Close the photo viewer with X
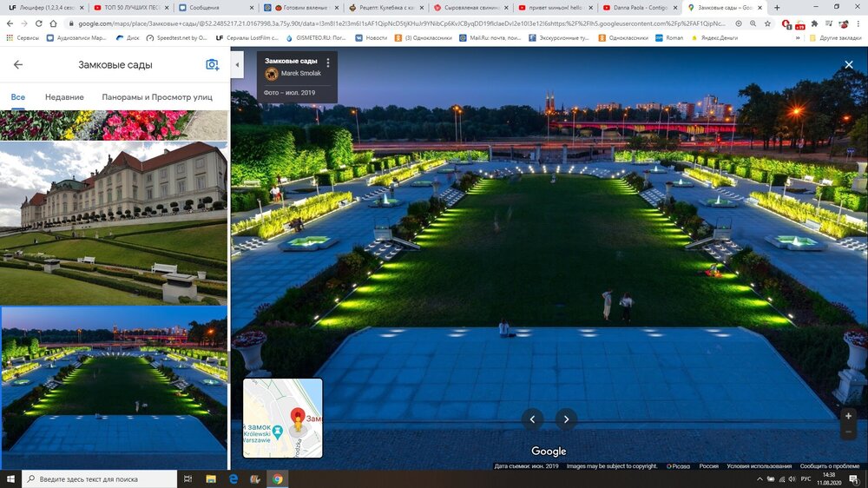The image size is (868, 488). [x=849, y=65]
